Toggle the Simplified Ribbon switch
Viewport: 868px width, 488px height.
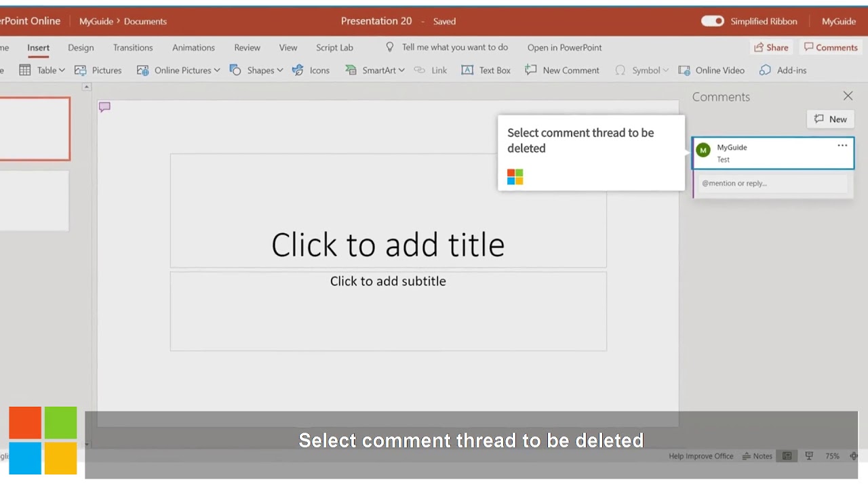pos(712,21)
